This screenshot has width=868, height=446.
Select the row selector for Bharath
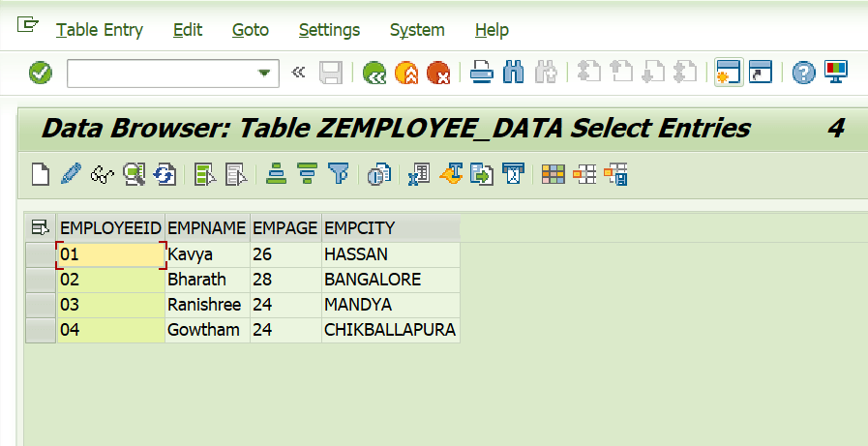41,280
